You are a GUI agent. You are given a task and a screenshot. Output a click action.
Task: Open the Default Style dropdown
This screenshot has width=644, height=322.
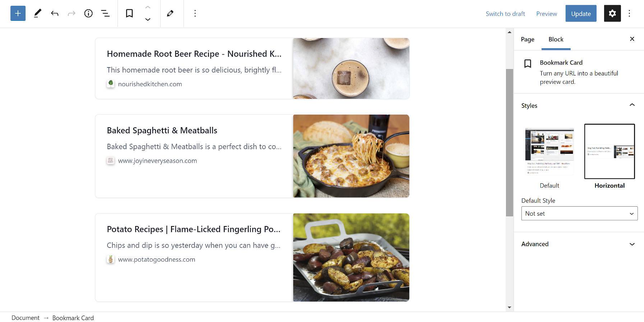579,213
